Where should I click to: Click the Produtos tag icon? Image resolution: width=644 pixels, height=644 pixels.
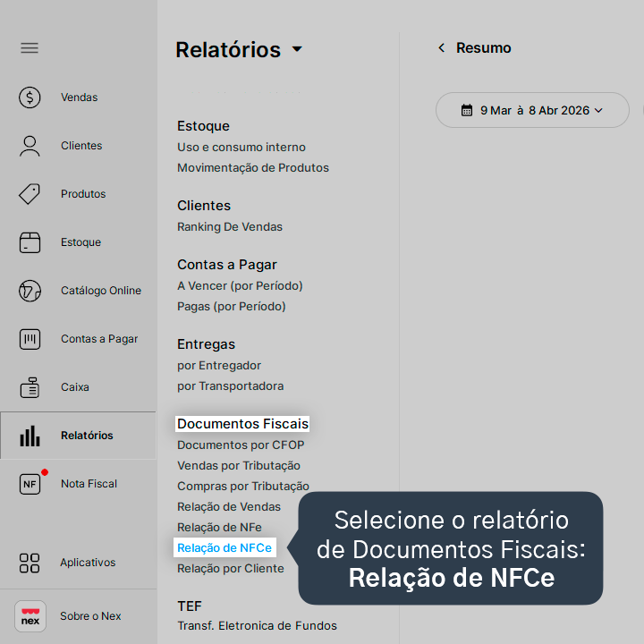30,194
